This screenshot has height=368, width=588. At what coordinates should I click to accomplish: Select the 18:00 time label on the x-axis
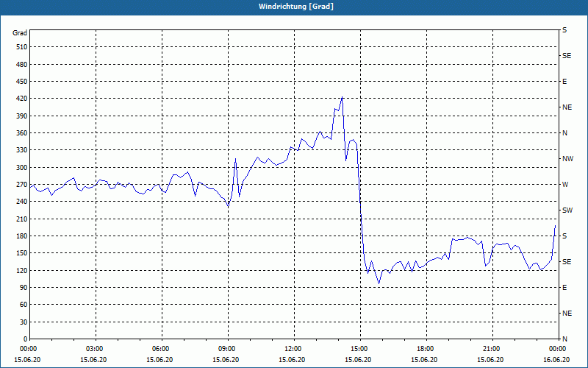427,349
